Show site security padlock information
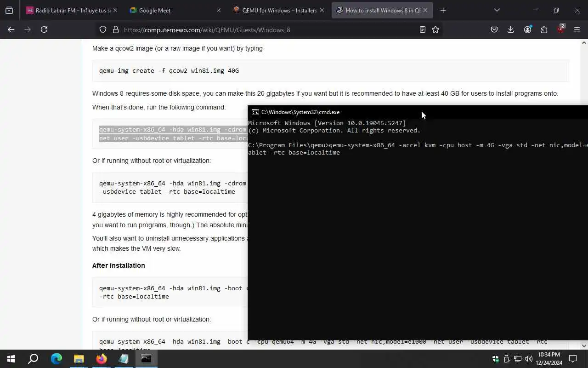 [x=116, y=29]
